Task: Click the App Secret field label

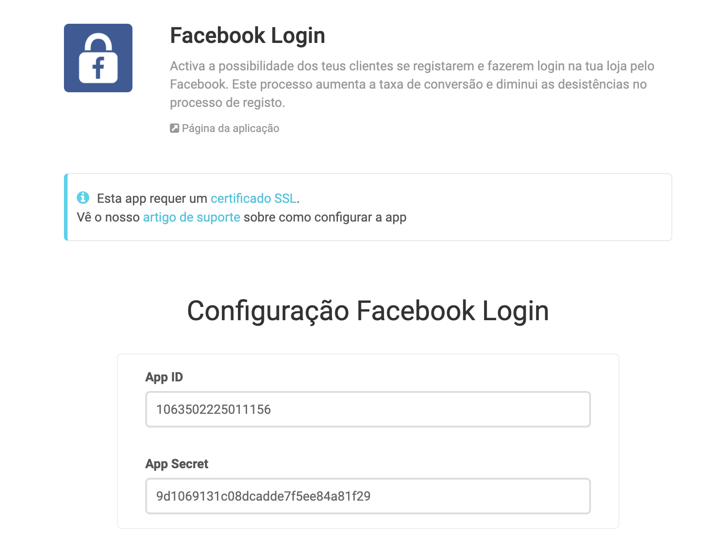Action: [177, 464]
